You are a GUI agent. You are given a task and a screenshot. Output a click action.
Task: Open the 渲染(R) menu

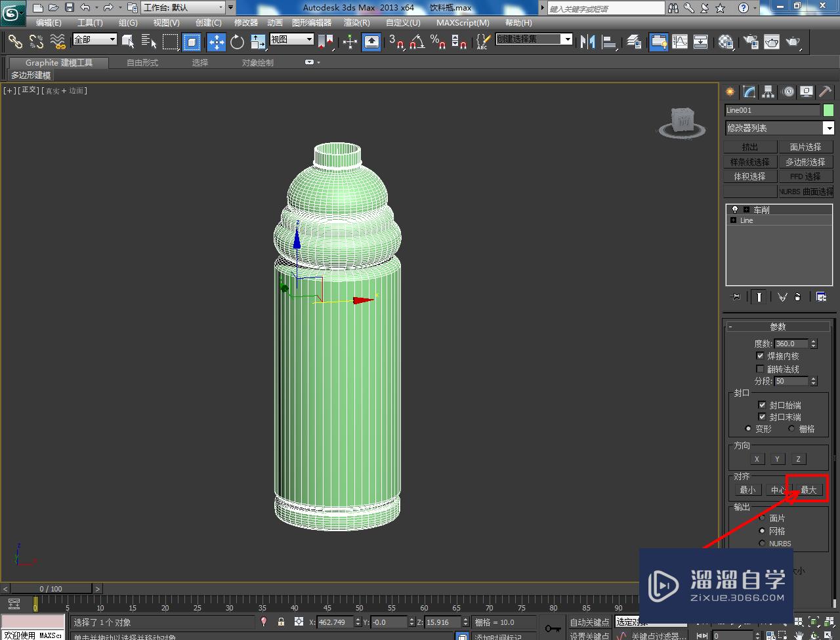[x=357, y=22]
